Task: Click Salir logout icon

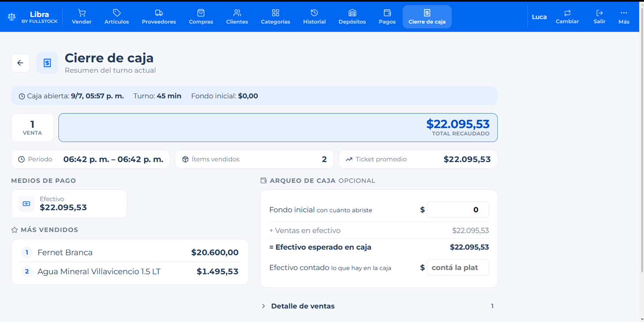Action: (599, 13)
